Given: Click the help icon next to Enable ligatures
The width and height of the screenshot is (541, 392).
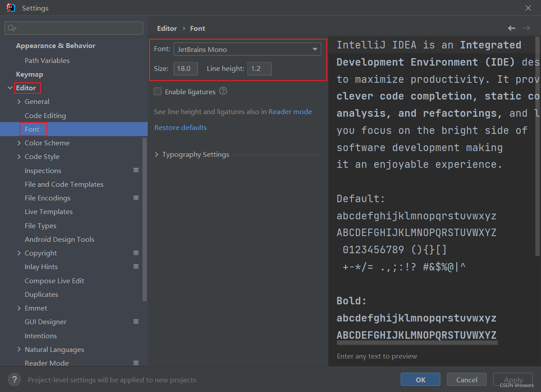Looking at the screenshot, I should pos(223,91).
